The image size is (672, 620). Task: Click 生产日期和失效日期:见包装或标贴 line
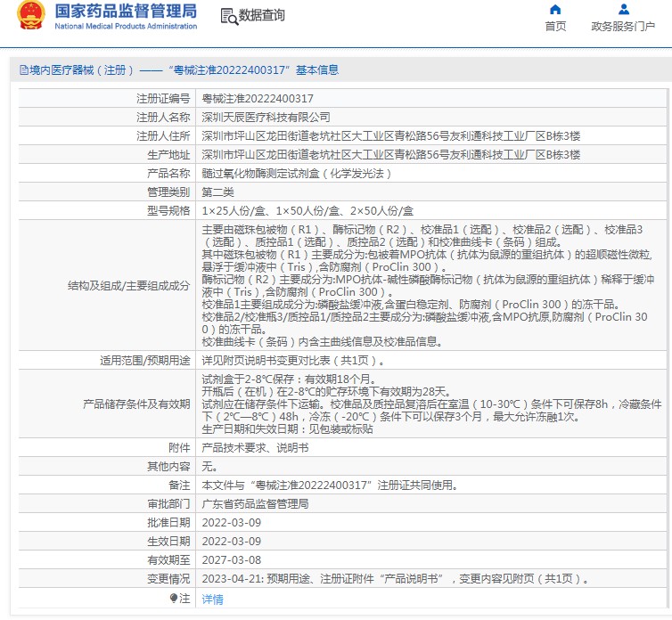287,428
